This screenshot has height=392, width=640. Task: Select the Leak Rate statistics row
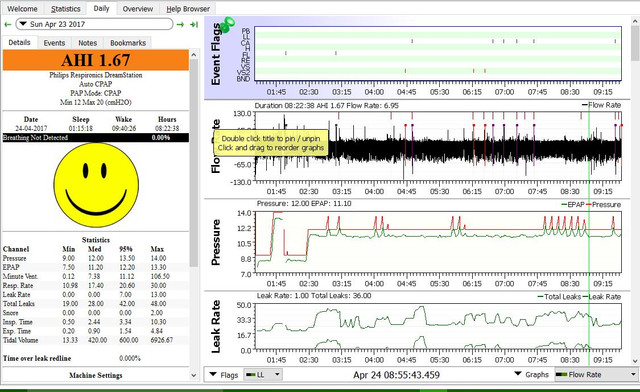coord(96,294)
